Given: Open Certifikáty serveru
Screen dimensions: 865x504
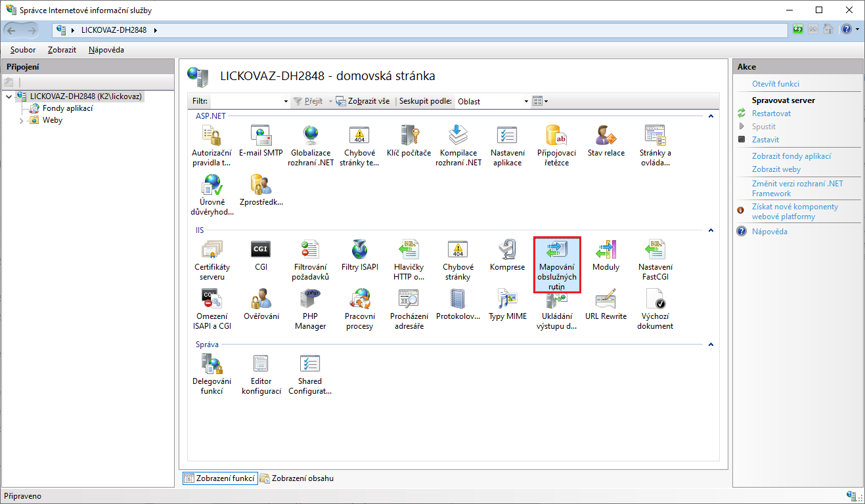Looking at the screenshot, I should coord(212,260).
